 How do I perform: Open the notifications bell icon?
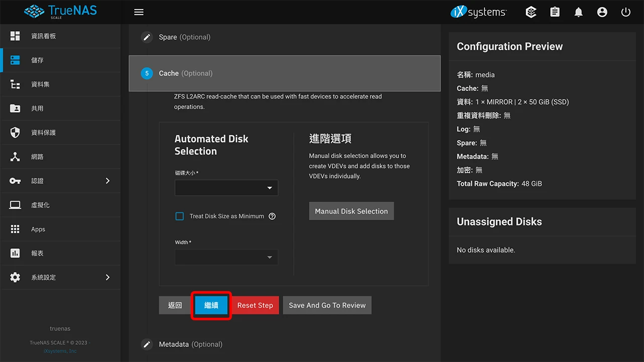pyautogui.click(x=578, y=12)
